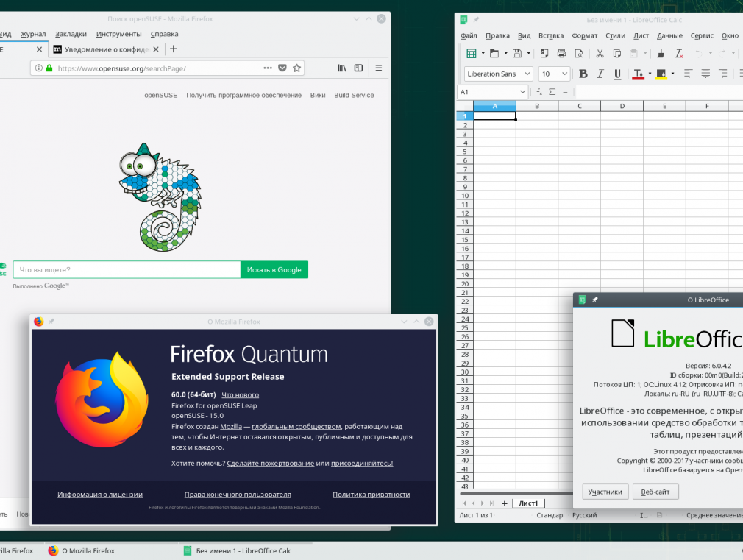Go to last sheet arrow in Calc
Image resolution: width=743 pixels, height=560 pixels.
click(x=491, y=503)
